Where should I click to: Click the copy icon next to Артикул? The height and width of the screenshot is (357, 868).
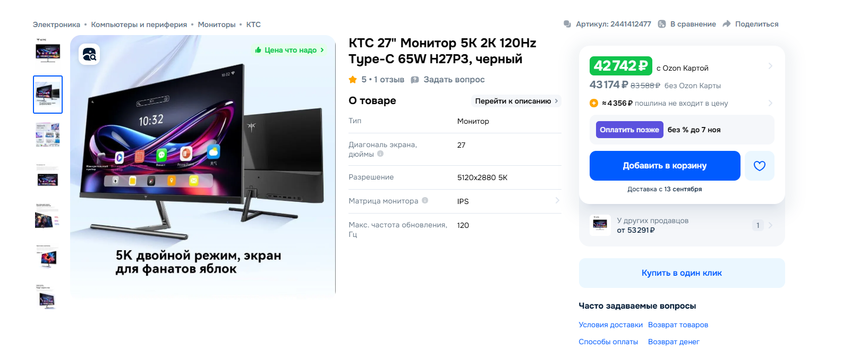pyautogui.click(x=567, y=24)
